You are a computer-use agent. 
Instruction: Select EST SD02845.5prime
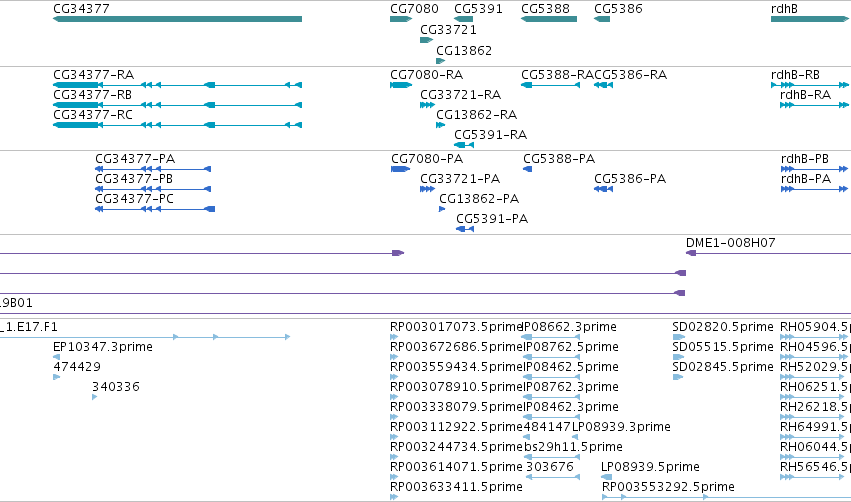point(677,377)
